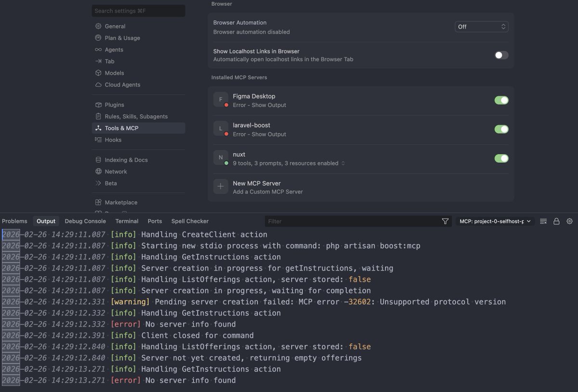Click New MCP Server button

[x=361, y=187]
